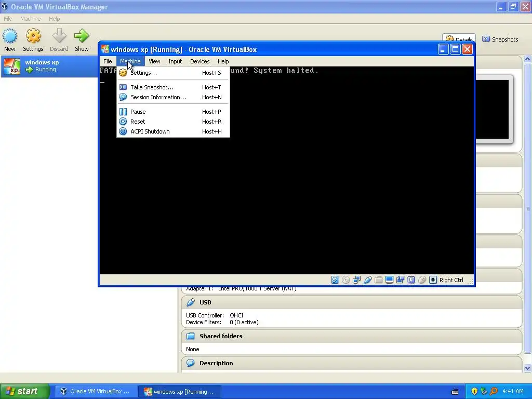Click the power icon beside ACPI Shutdown

(123, 131)
